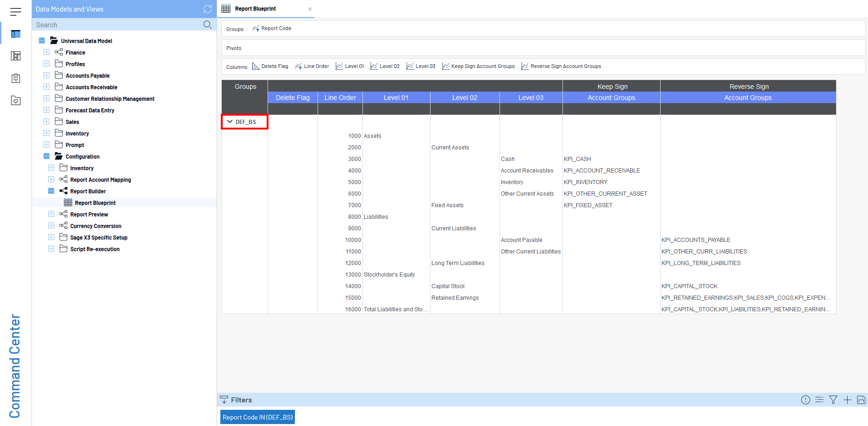Click the hamburger menu icon

16,12
